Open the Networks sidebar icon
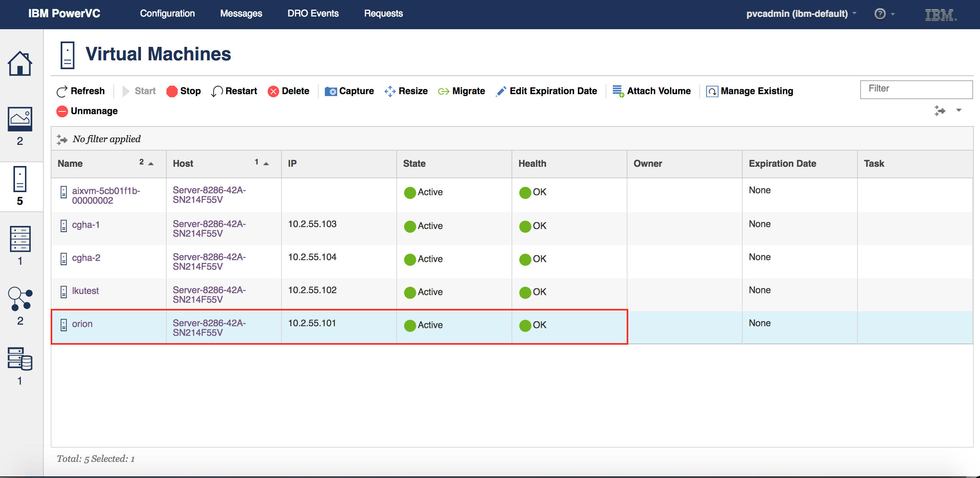 [x=20, y=299]
